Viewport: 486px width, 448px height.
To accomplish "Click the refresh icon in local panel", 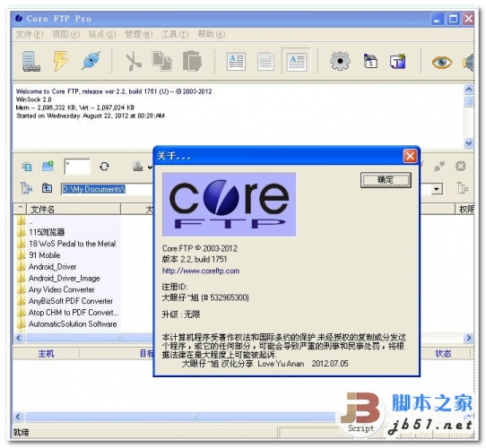I will click(104, 167).
